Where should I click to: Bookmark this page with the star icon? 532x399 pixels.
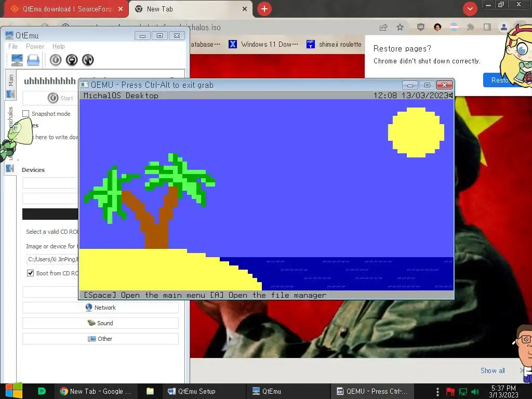[x=400, y=28]
